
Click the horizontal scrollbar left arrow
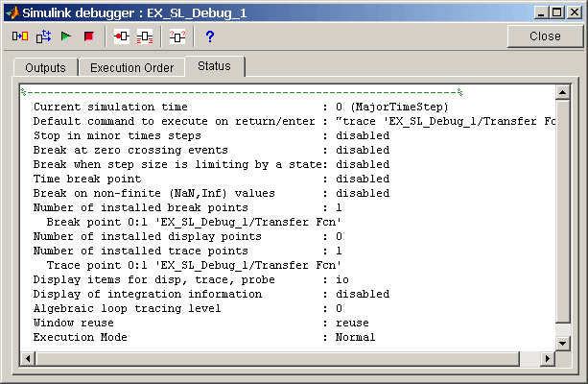28,359
